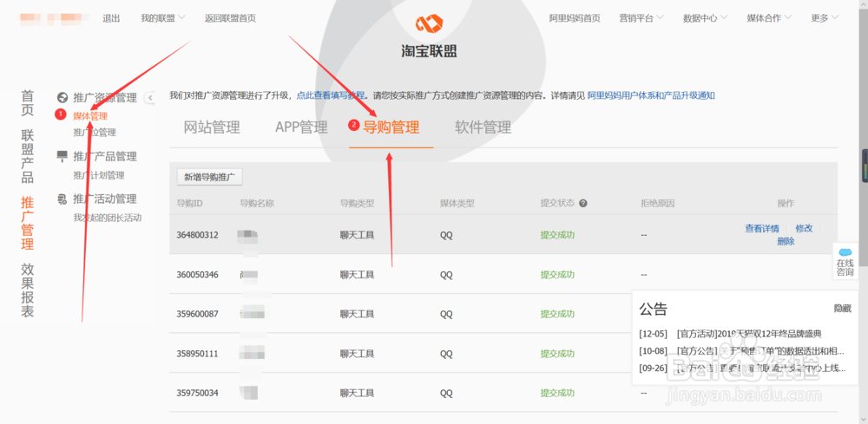The width and height of the screenshot is (868, 424).
Task: Click 查看详情 for ID 364800312
Action: point(762,228)
